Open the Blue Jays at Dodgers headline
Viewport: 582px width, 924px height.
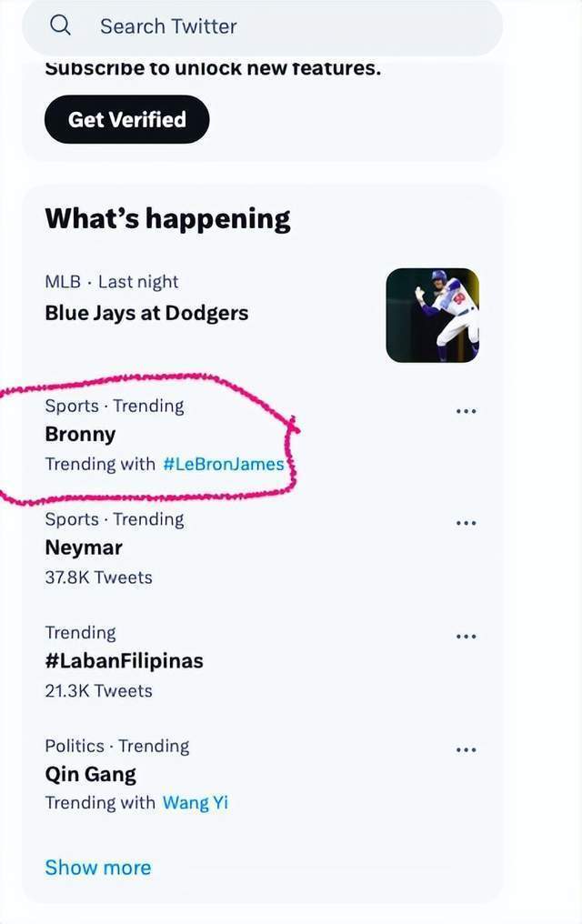point(146,313)
